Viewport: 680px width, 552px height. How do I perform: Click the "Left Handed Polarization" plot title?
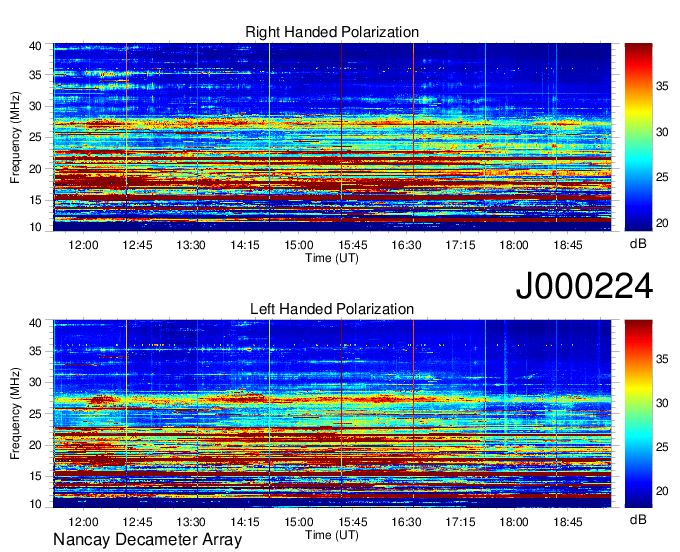point(332,309)
